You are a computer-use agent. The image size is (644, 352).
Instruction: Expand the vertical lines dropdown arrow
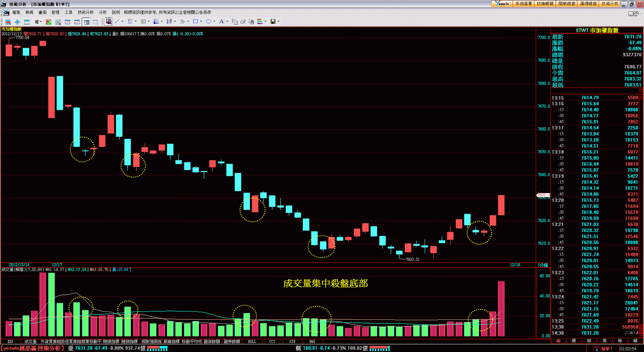coord(149,22)
